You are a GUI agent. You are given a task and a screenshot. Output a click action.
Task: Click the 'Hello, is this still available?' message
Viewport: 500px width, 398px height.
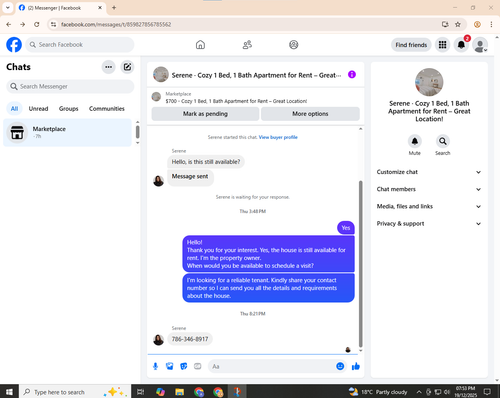pyautogui.click(x=206, y=162)
